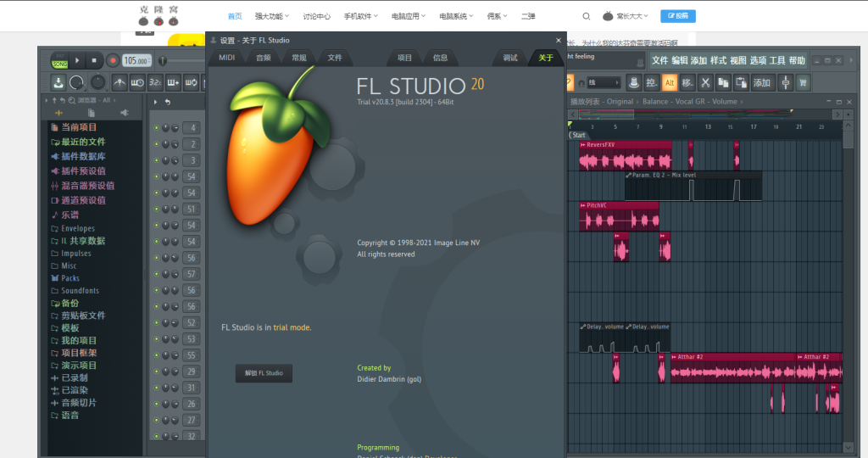Click the copy icon in playlist toolbar
Viewport: 868px width, 458px height.
click(723, 83)
